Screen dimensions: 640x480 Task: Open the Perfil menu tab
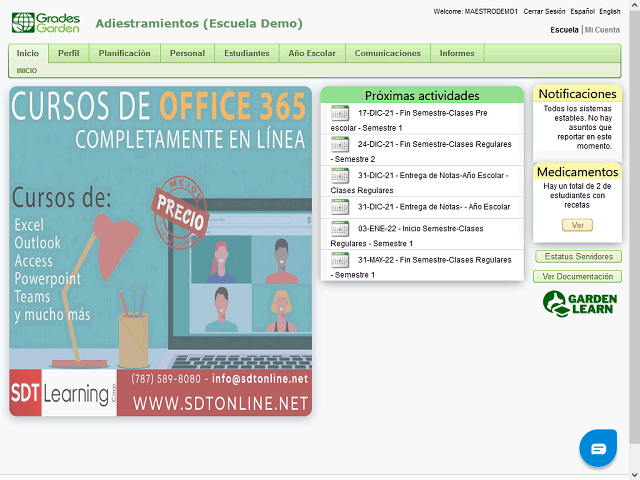point(69,53)
